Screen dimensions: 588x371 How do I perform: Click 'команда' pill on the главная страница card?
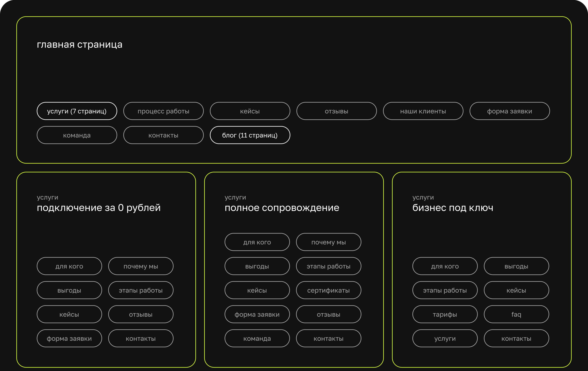pyautogui.click(x=77, y=135)
